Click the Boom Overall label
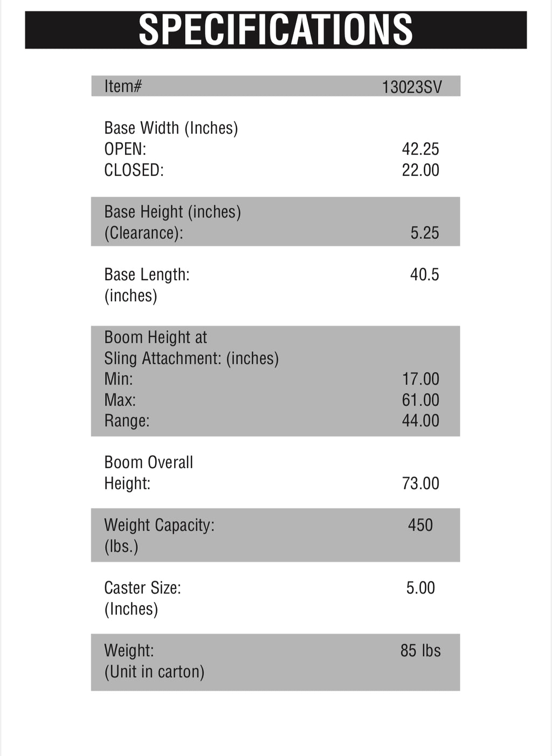 (x=148, y=462)
